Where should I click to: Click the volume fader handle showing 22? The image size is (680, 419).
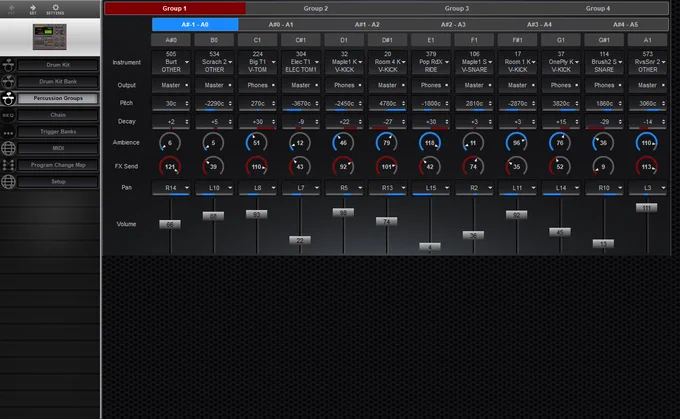pyautogui.click(x=300, y=240)
